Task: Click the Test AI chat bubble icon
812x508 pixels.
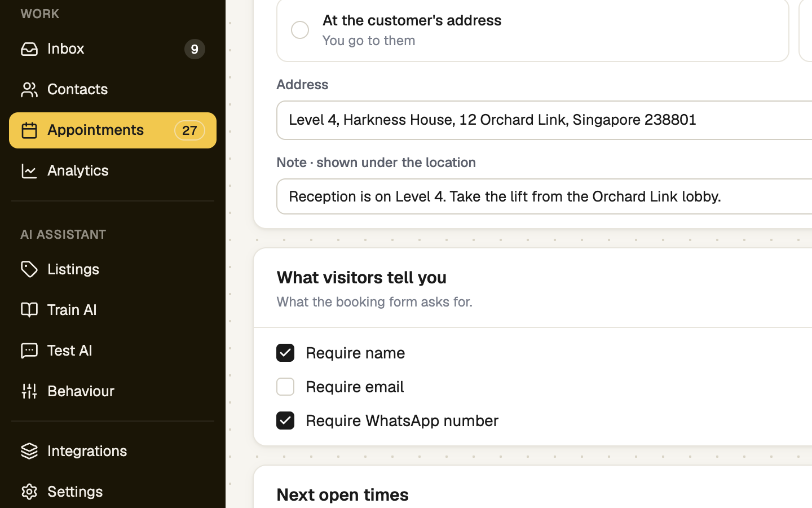Action: pyautogui.click(x=29, y=351)
